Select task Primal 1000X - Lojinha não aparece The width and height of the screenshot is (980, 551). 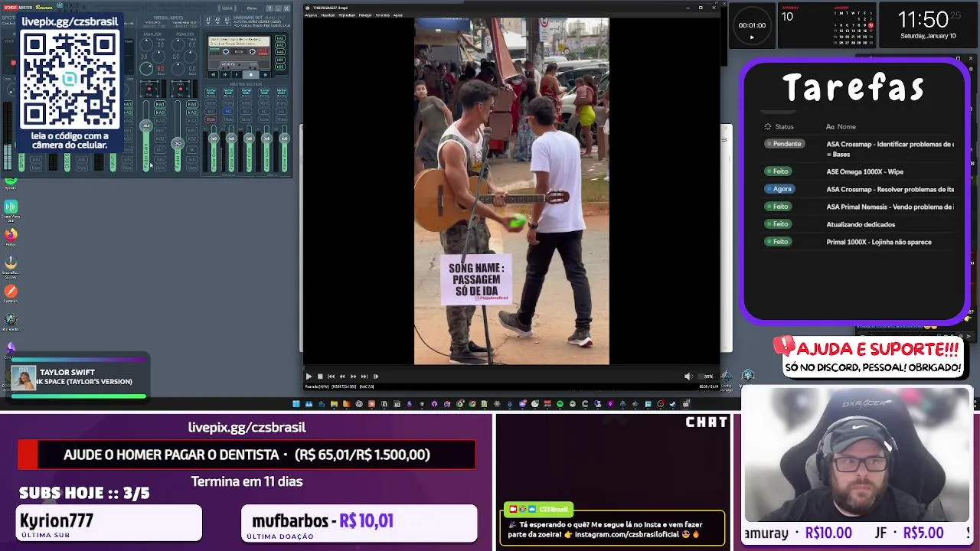879,242
